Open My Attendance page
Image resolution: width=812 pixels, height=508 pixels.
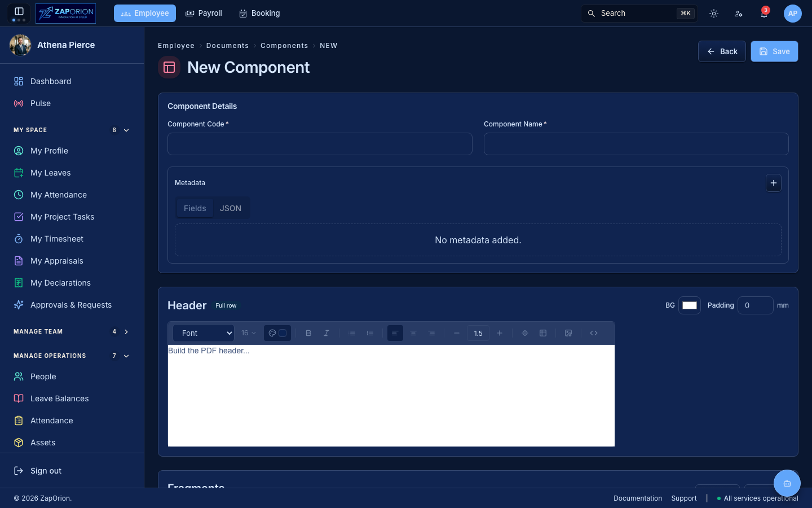(72, 195)
